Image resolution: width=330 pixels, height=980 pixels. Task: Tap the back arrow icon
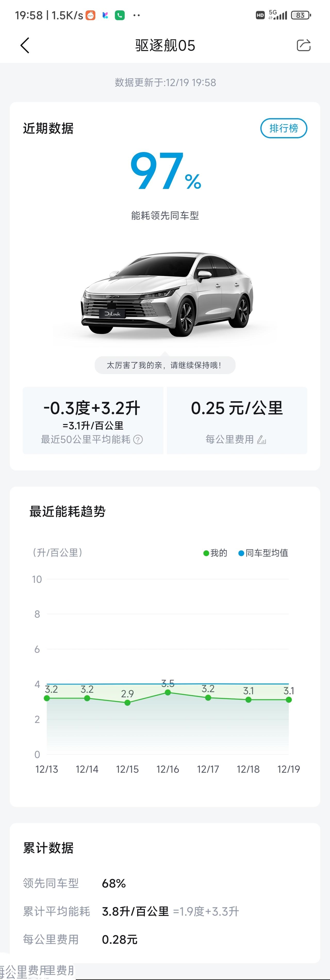click(25, 45)
